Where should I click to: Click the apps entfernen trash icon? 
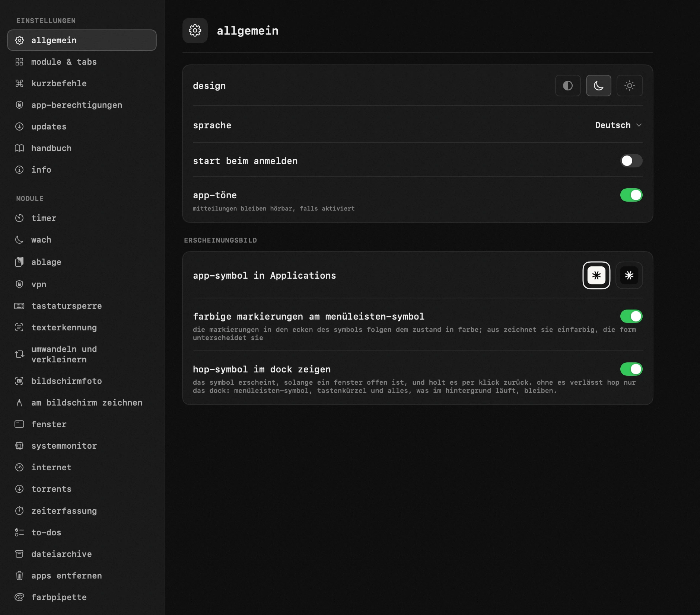click(19, 576)
